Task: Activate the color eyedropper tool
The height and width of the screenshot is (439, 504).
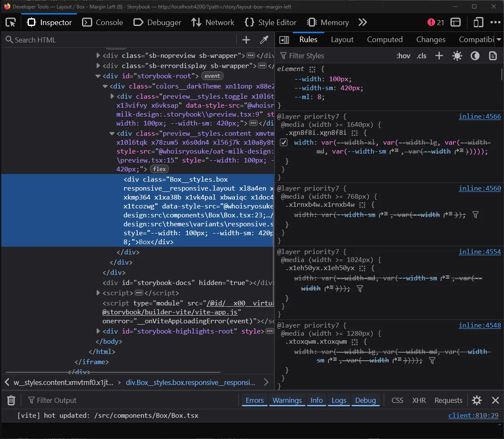Action: [x=264, y=39]
